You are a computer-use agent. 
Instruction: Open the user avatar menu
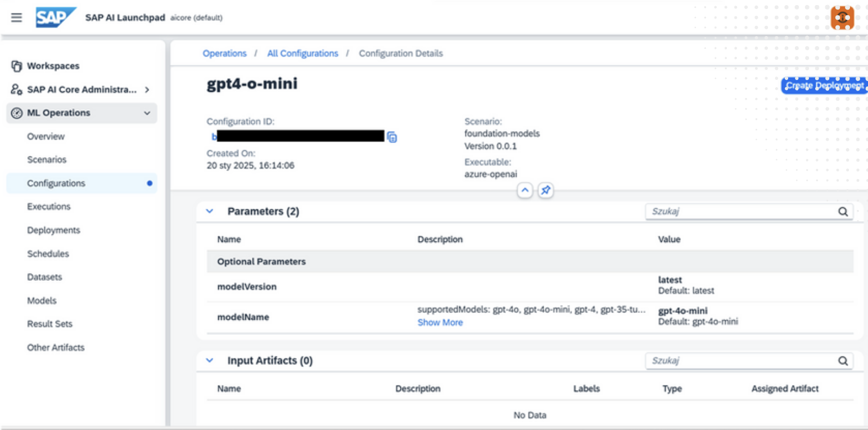pos(842,17)
